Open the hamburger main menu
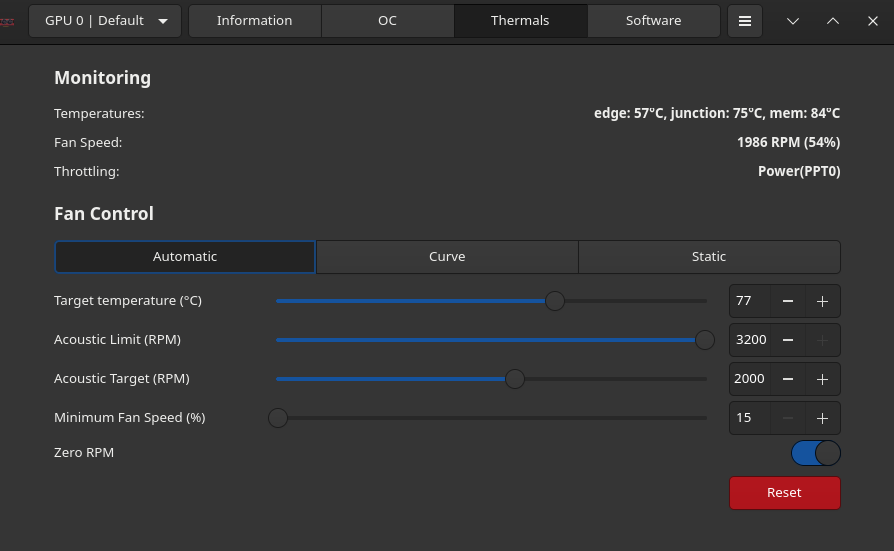 [744, 21]
